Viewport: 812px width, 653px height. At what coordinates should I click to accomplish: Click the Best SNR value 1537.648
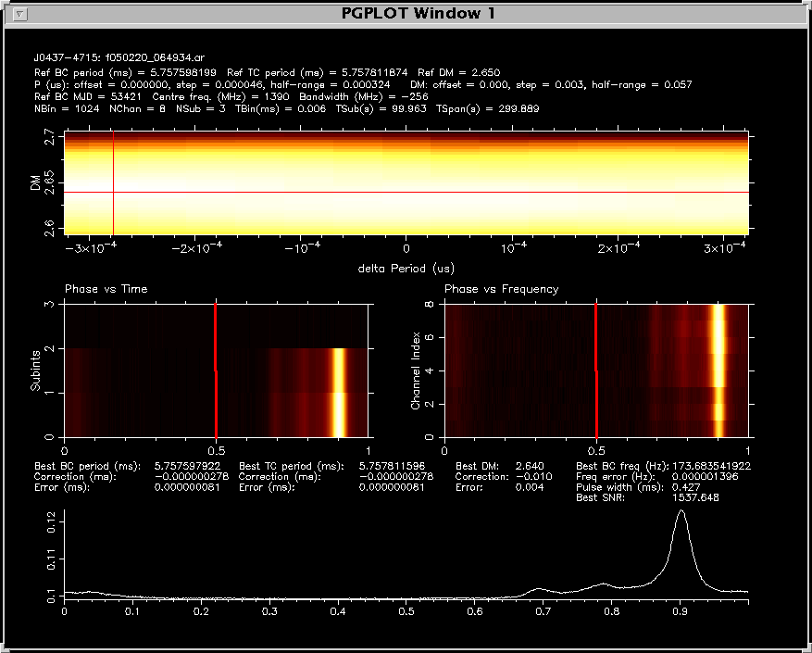point(693,497)
